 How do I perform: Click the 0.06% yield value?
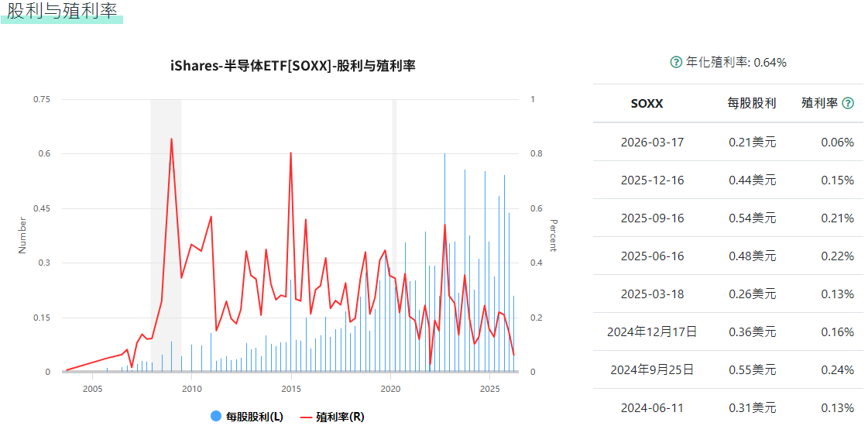[838, 143]
